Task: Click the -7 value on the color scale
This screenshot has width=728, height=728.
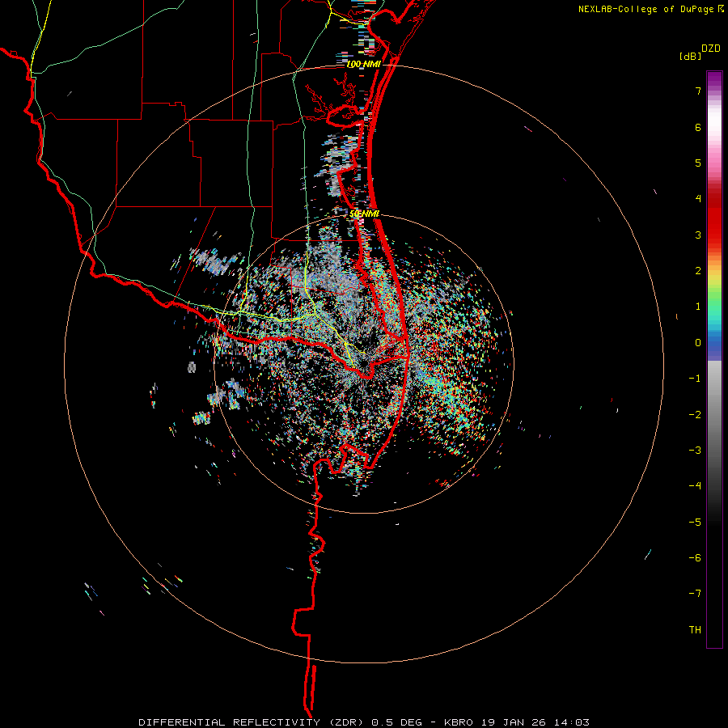Action: 695,594
